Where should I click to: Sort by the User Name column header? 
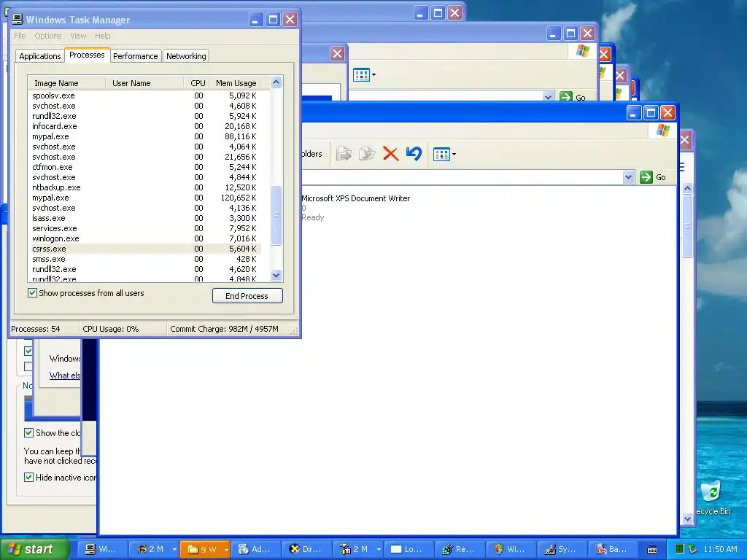(x=144, y=83)
